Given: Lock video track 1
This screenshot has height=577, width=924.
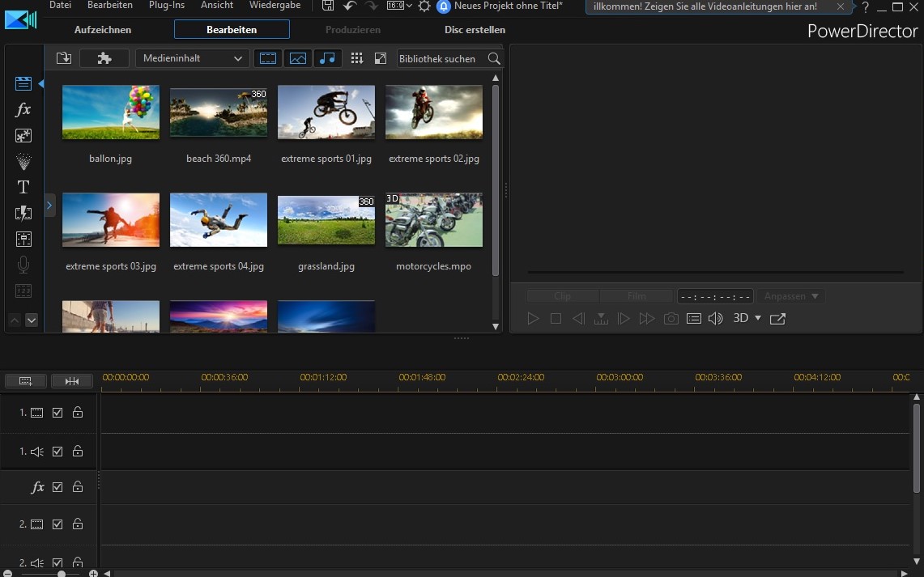Looking at the screenshot, I should pyautogui.click(x=77, y=412).
